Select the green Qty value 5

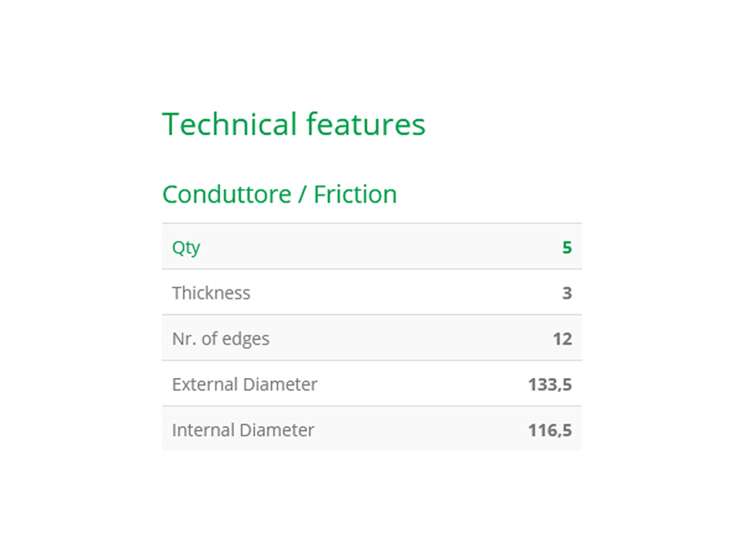pos(567,247)
